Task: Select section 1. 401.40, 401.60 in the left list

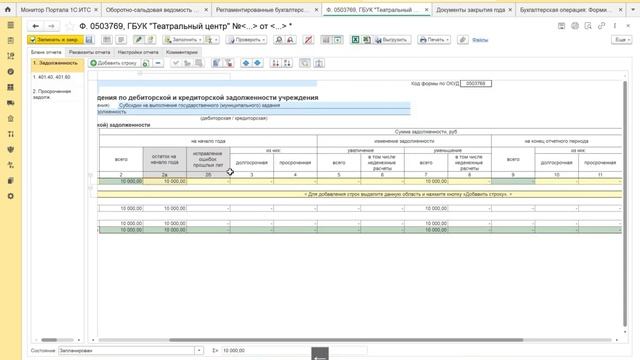Action: (x=58, y=77)
